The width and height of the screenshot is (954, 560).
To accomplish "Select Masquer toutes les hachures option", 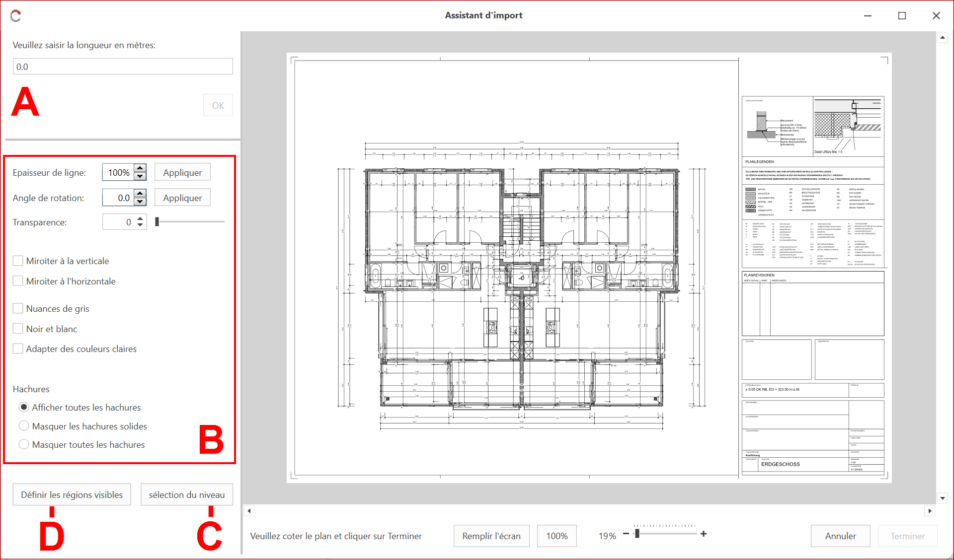I will [x=23, y=444].
